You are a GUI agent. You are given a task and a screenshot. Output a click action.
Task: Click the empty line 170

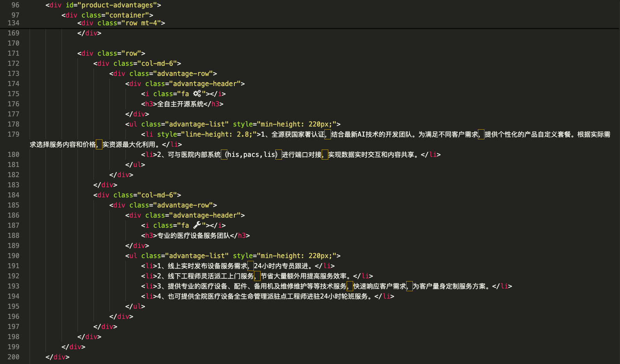pyautogui.click(x=234, y=43)
